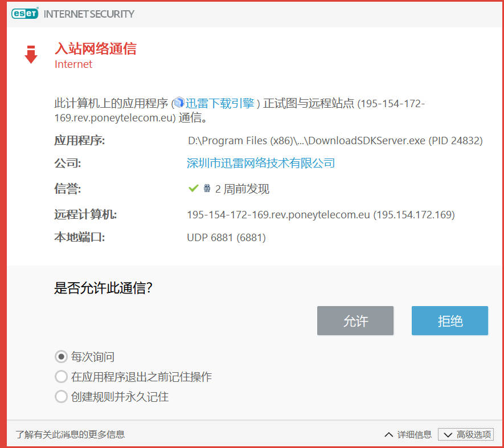Click the red inbound communication arrow icon
Screen dimensions: 504x448
point(31,54)
